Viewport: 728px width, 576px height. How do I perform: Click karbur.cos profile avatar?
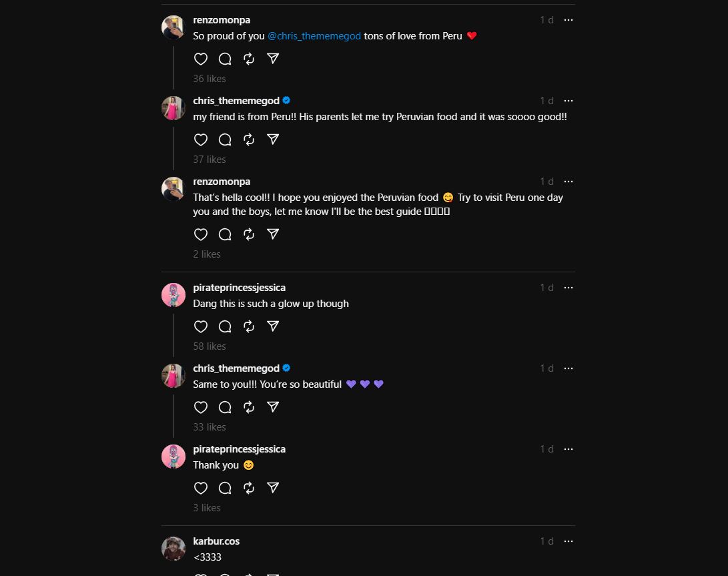point(173,549)
